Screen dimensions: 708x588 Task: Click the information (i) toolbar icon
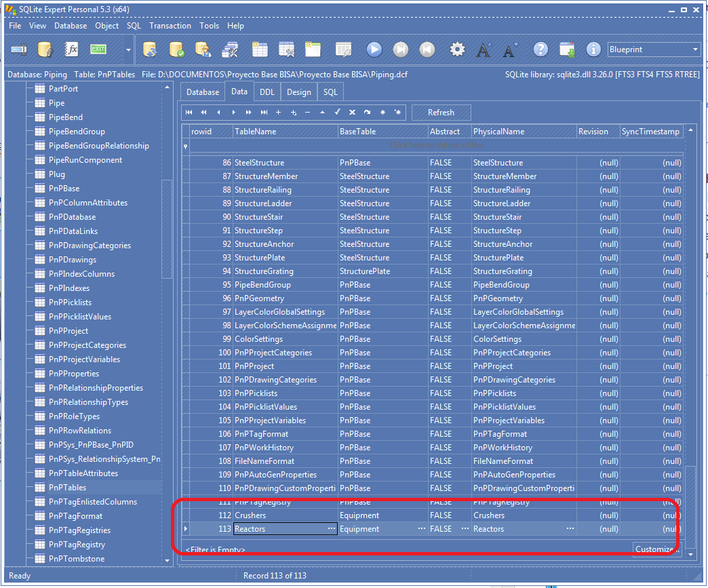tap(592, 49)
